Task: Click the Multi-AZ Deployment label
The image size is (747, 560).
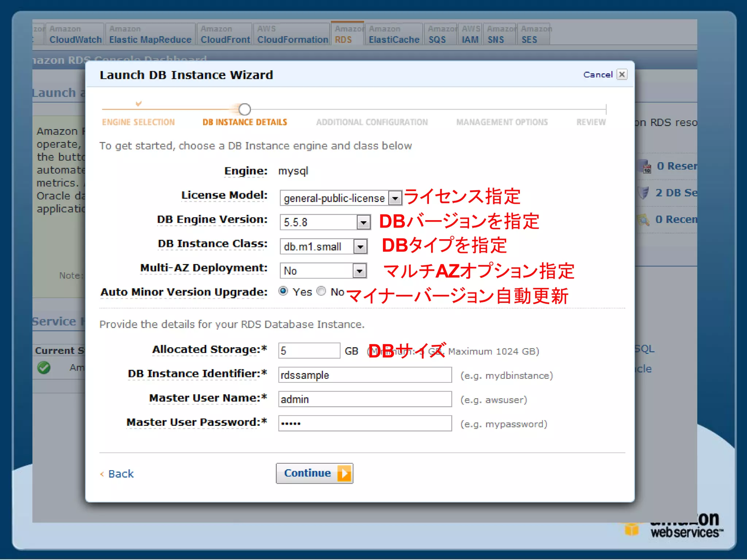Action: (204, 268)
